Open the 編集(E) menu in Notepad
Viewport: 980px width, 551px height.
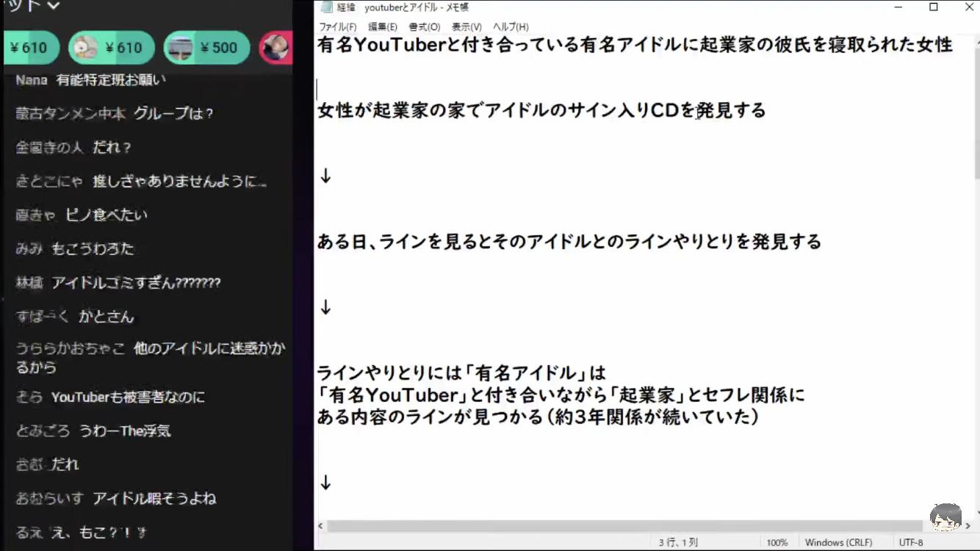tap(383, 26)
